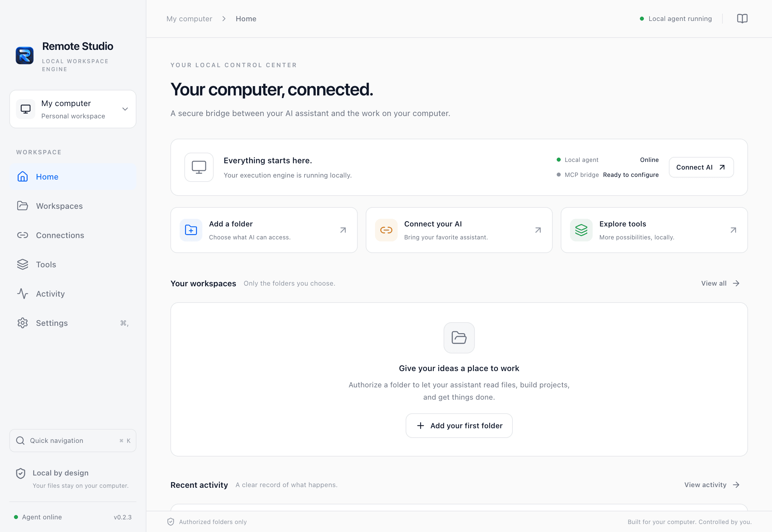Click the green Explore tools icon

point(581,230)
